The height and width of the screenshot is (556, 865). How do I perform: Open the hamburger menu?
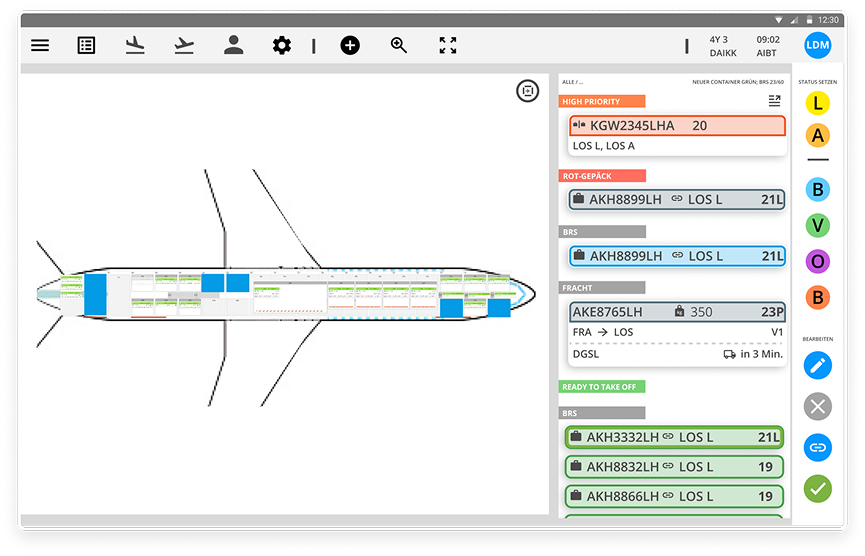click(40, 45)
